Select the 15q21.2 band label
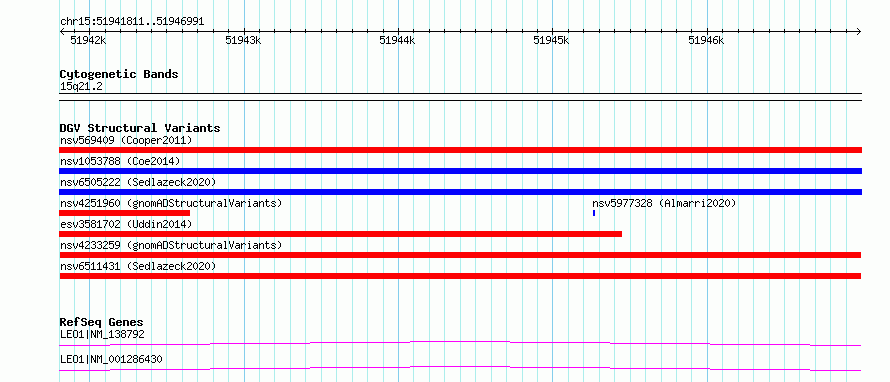890x382 pixels. (81, 87)
